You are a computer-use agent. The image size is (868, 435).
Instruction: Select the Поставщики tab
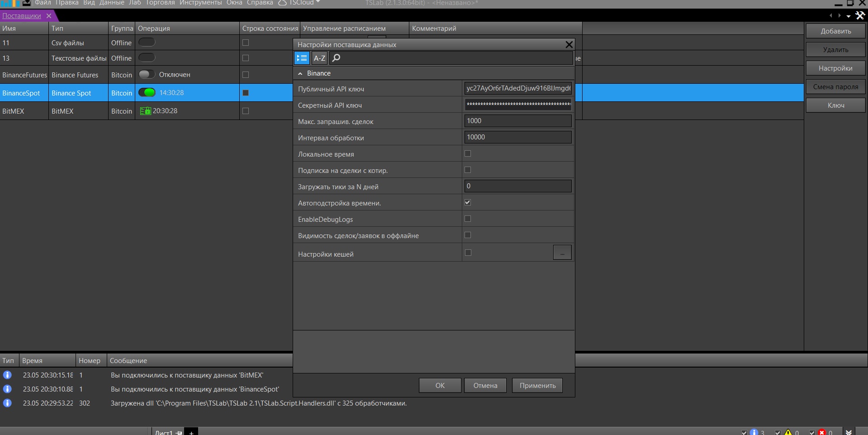point(22,16)
